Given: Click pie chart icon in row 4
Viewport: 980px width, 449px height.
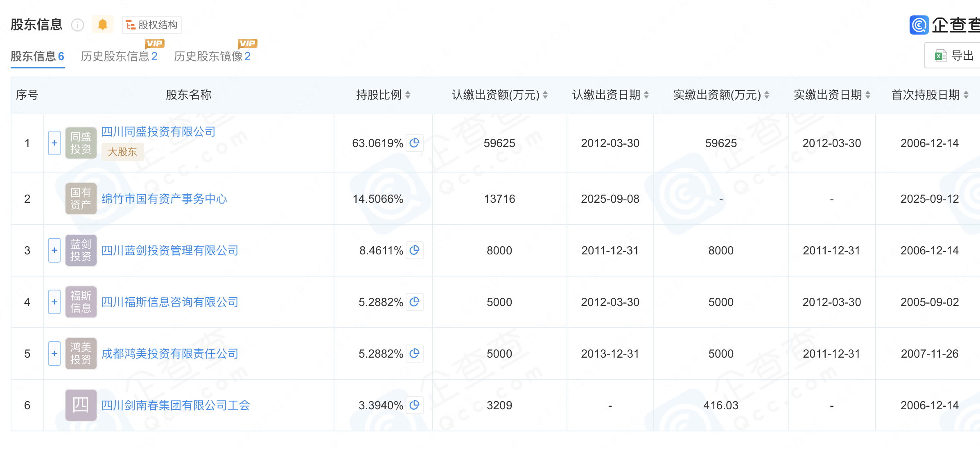Looking at the screenshot, I should click(x=414, y=302).
